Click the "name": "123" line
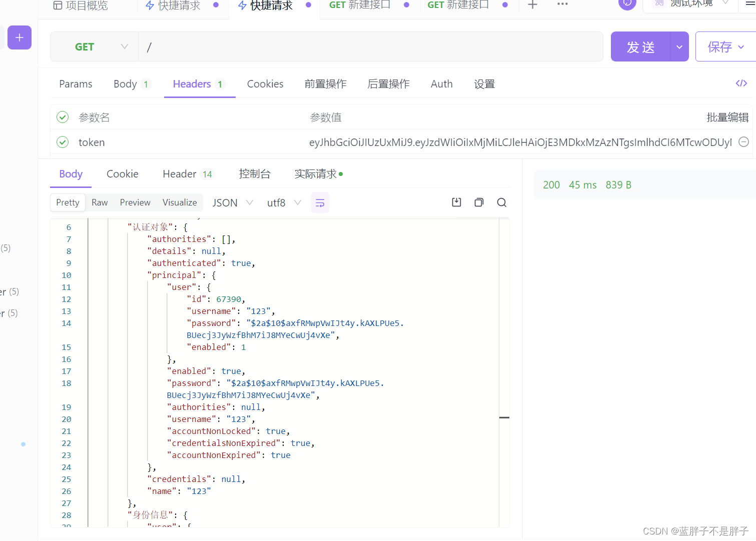This screenshot has height=541, width=756. 179,491
